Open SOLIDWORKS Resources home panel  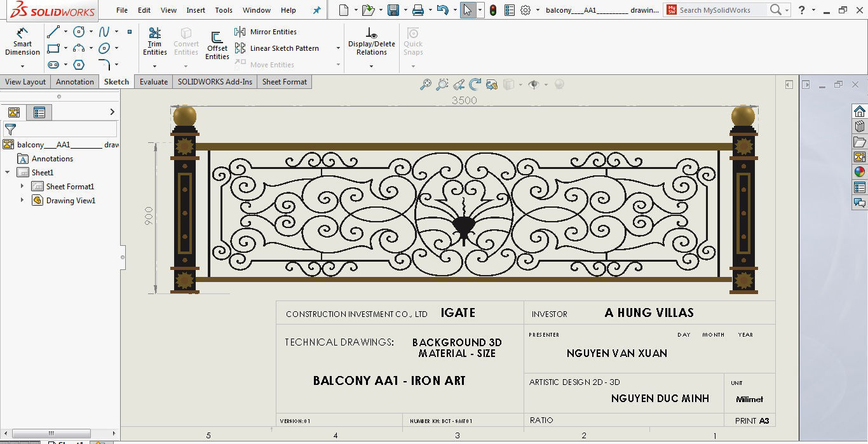(x=859, y=111)
